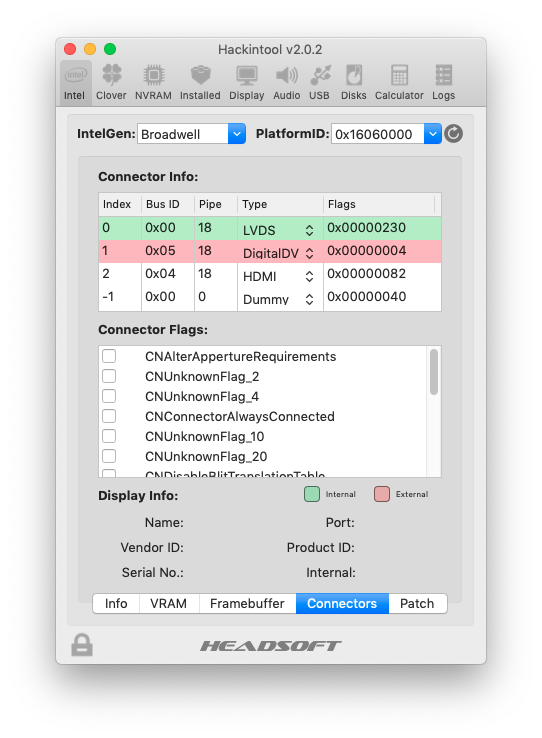Click the PlatformID text field
The image size is (542, 738).
(377, 134)
